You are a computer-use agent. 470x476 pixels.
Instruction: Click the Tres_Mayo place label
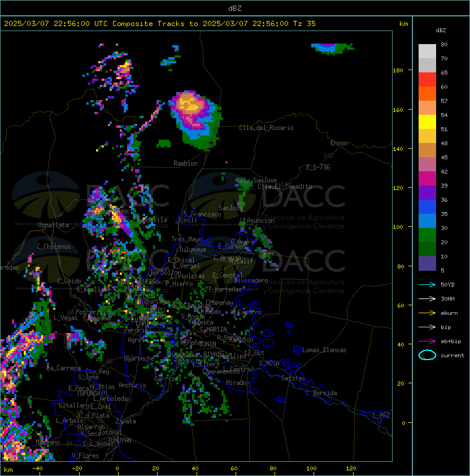point(186,239)
